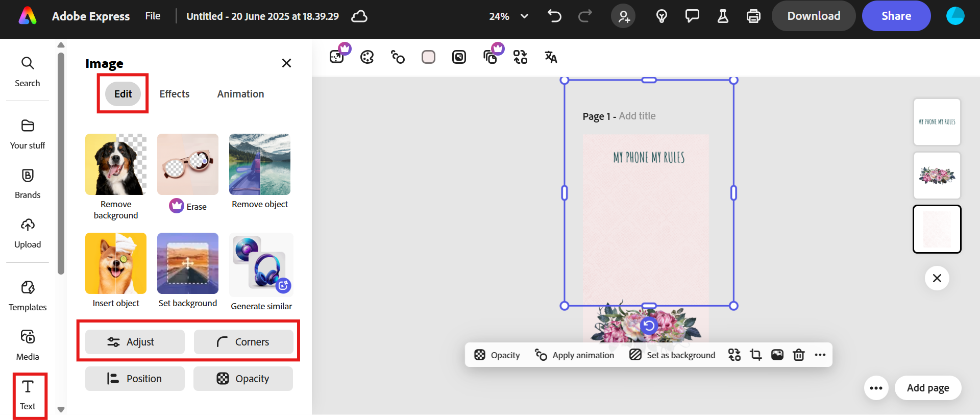Open more options in the floating toolbar
This screenshot has height=420, width=980.
[820, 355]
